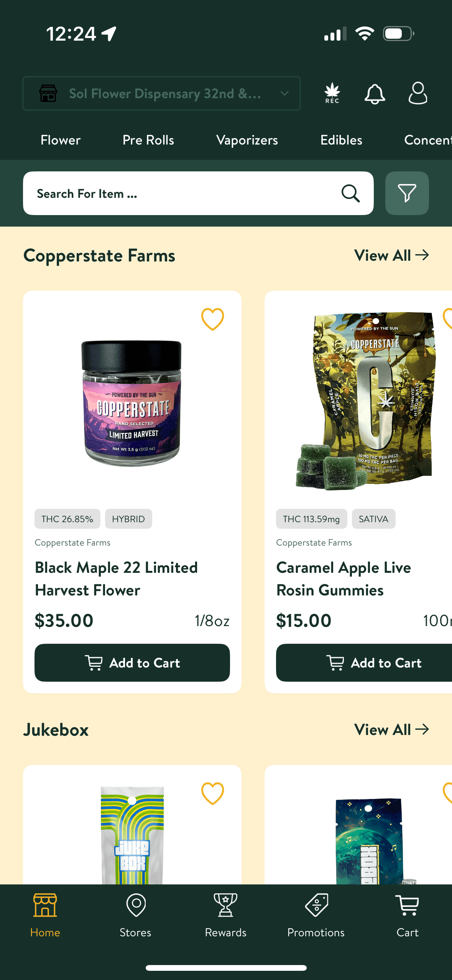452x980 pixels.
Task: View all Jukebox products
Action: [391, 730]
